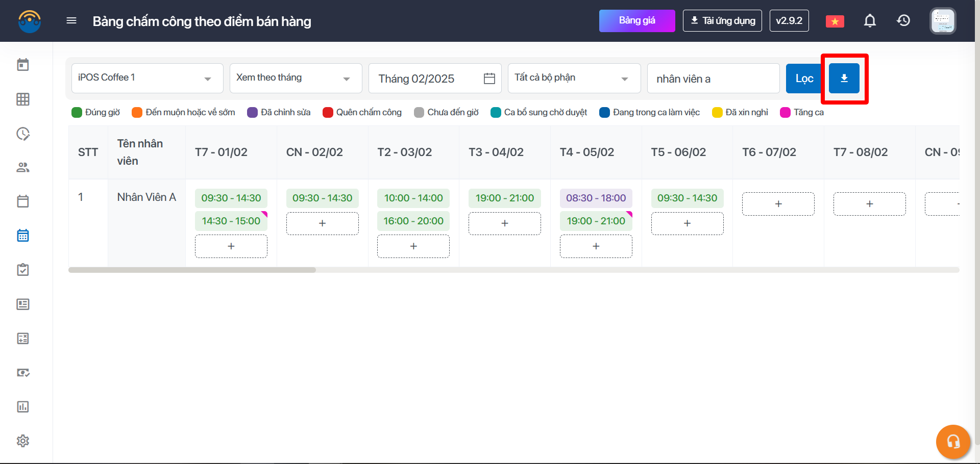This screenshot has width=980, height=464.
Task: Open the user avatar profile thumbnail
Action: pyautogui.click(x=942, y=21)
